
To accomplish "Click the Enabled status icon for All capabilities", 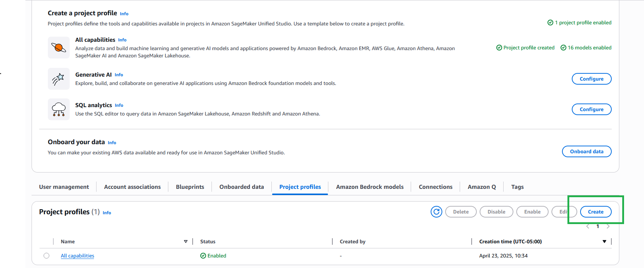I will pyautogui.click(x=203, y=256).
